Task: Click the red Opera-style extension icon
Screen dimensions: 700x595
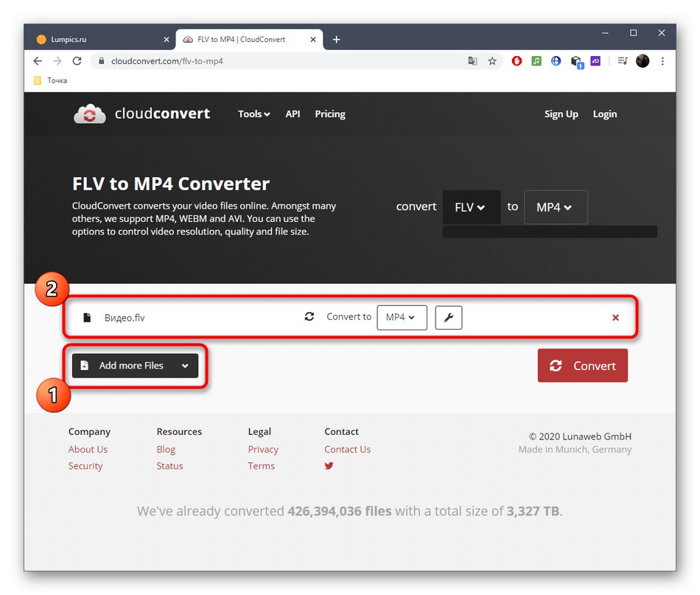Action: click(x=517, y=61)
